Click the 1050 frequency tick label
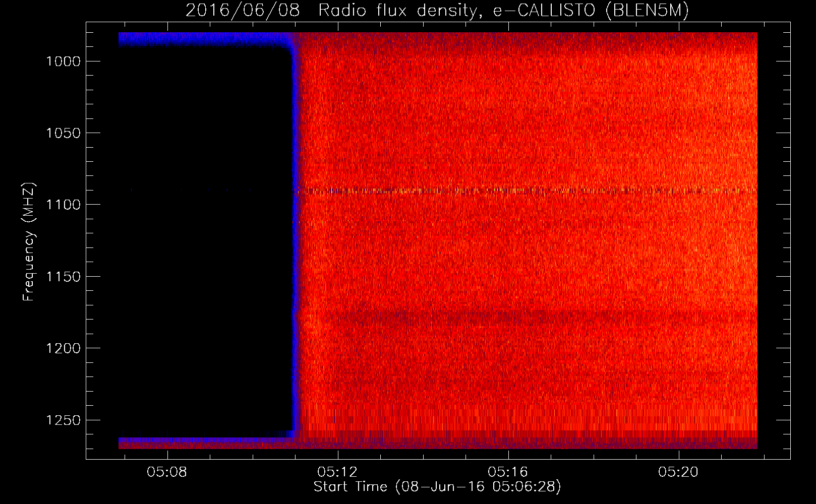The height and width of the screenshot is (504, 816). [x=63, y=133]
